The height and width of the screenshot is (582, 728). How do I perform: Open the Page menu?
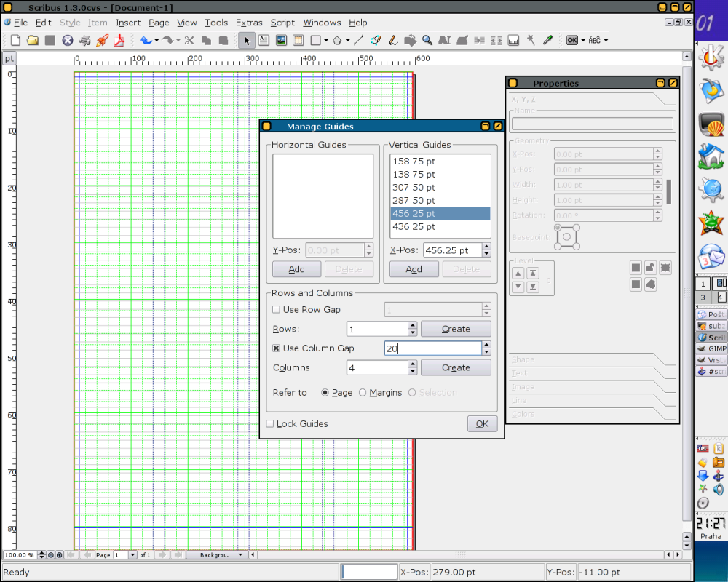(159, 23)
